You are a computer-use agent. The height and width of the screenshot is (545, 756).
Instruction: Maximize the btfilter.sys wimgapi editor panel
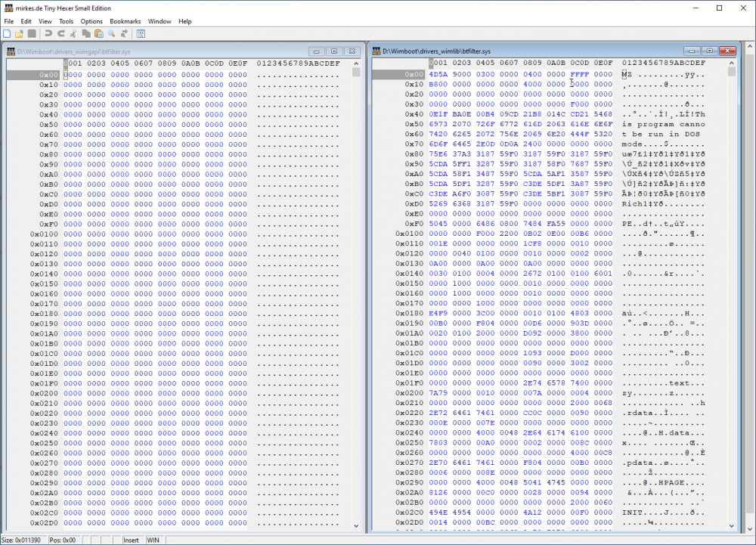[x=333, y=51]
